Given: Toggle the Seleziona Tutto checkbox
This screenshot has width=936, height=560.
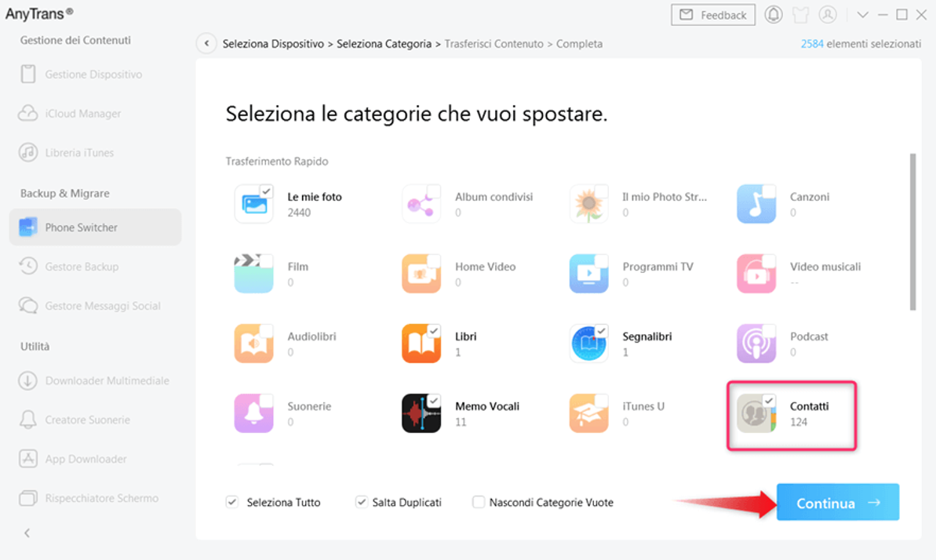Looking at the screenshot, I should 232,502.
